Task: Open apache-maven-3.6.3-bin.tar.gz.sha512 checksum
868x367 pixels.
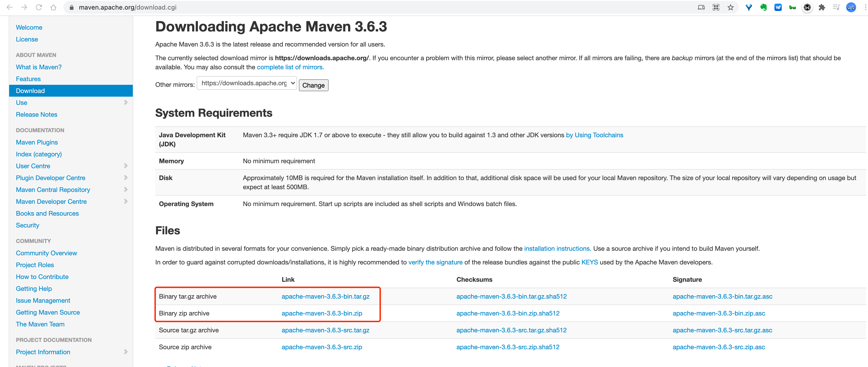Action: pyautogui.click(x=512, y=296)
